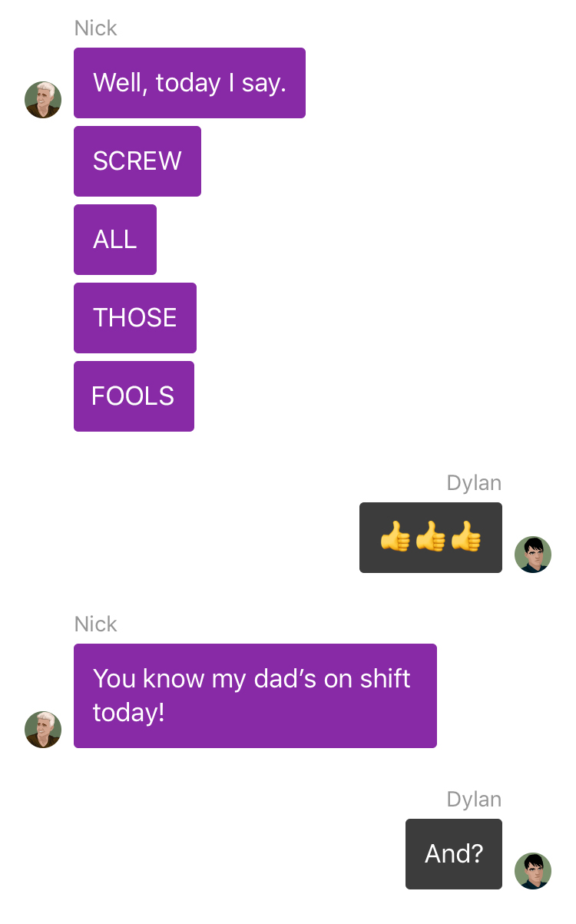The image size is (576, 924).
Task: Select Dylan's dark thumbs-up reply bubble
Action: click(431, 538)
